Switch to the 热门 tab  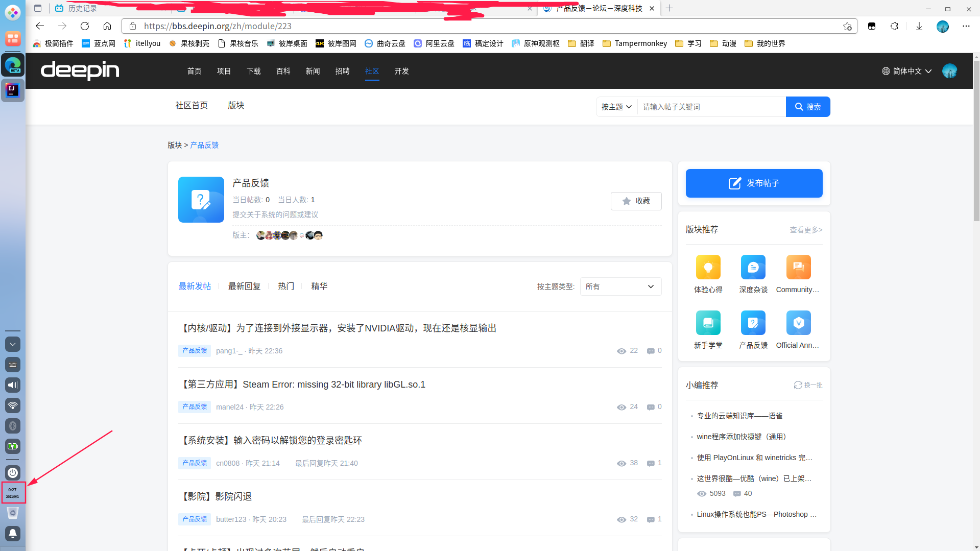click(286, 286)
